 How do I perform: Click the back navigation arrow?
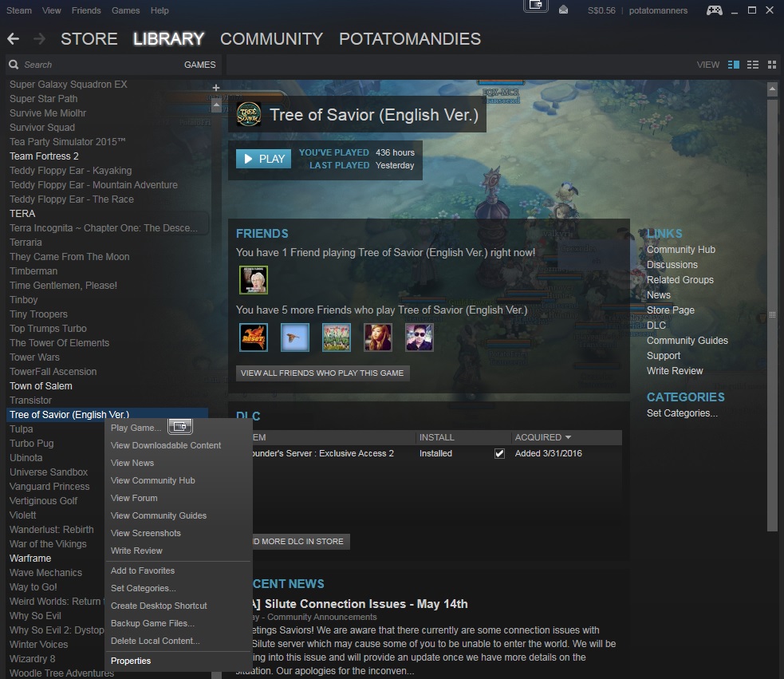(x=14, y=38)
